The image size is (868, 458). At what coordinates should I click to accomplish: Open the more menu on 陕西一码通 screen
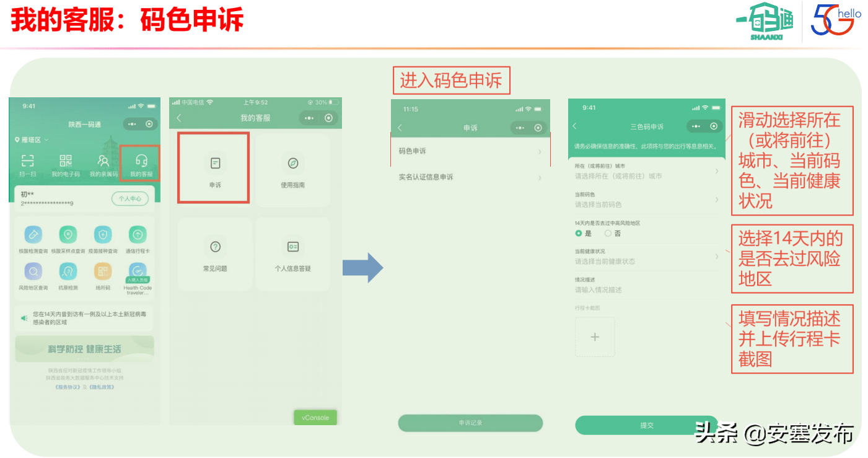click(132, 124)
